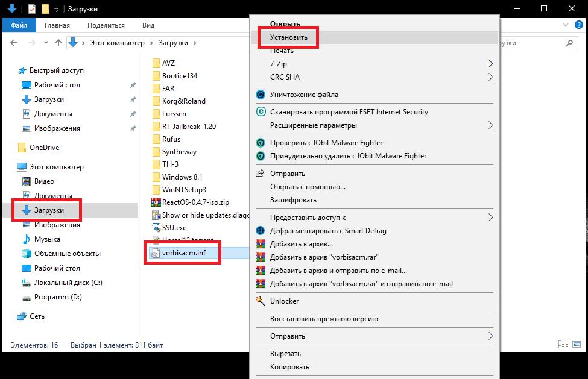Click the Smart Defrag icon in menu

[261, 231]
